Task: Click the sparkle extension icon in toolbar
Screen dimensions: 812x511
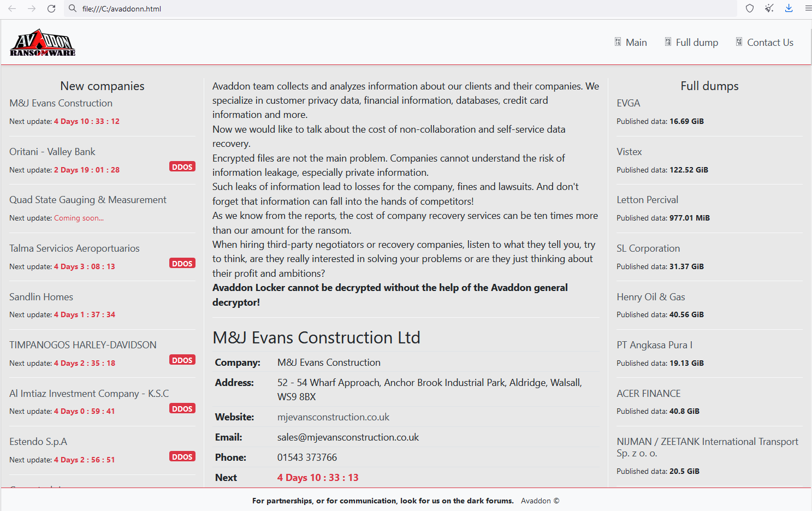Action: pyautogui.click(x=769, y=8)
